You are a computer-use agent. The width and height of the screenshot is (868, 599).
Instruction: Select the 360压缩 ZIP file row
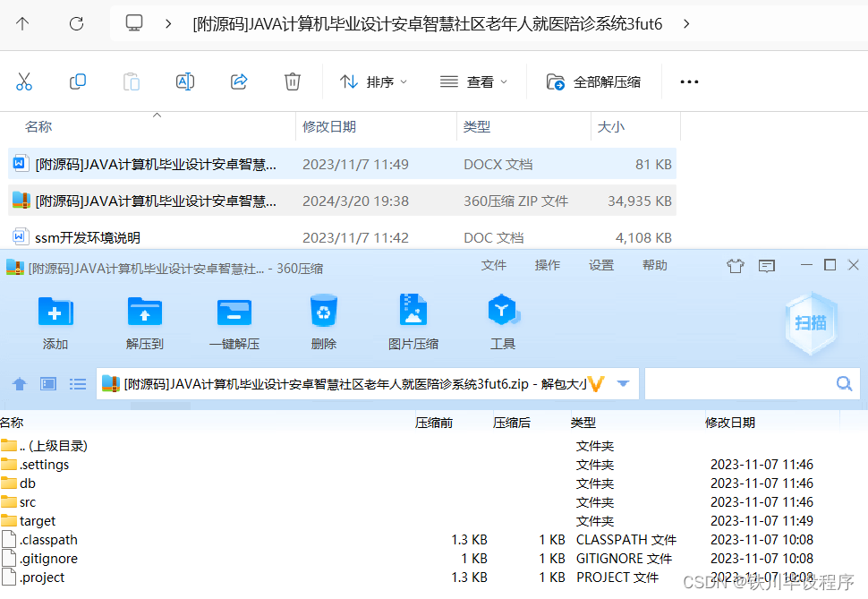tap(342, 201)
